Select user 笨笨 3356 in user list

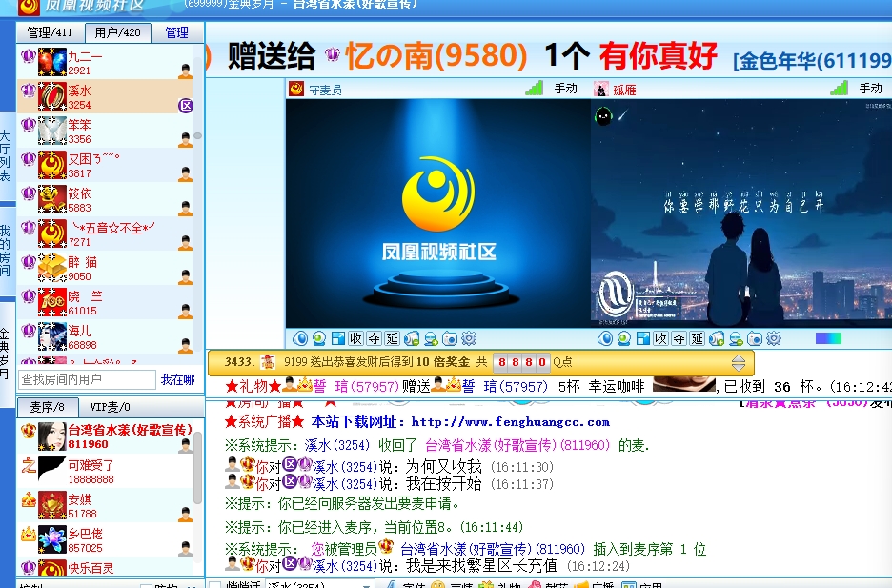(105, 131)
